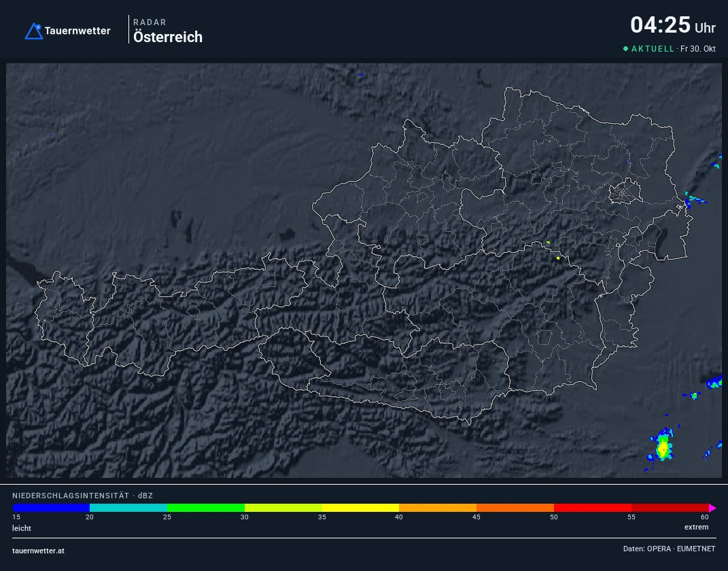The height and width of the screenshot is (571, 728).
Task: Click the legend value 45
Action: [x=476, y=517]
